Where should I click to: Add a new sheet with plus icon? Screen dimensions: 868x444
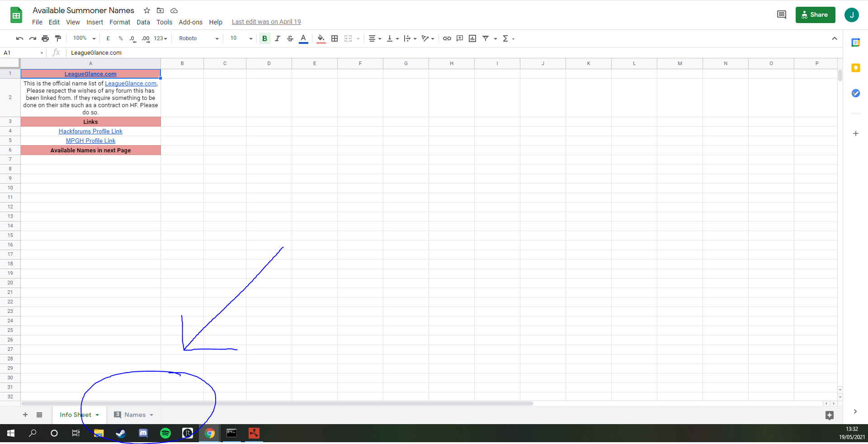25,415
